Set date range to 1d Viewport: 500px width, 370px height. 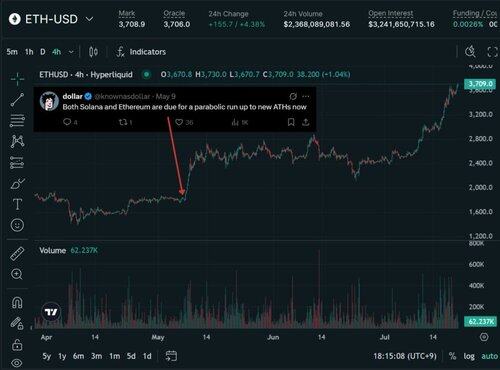click(147, 356)
